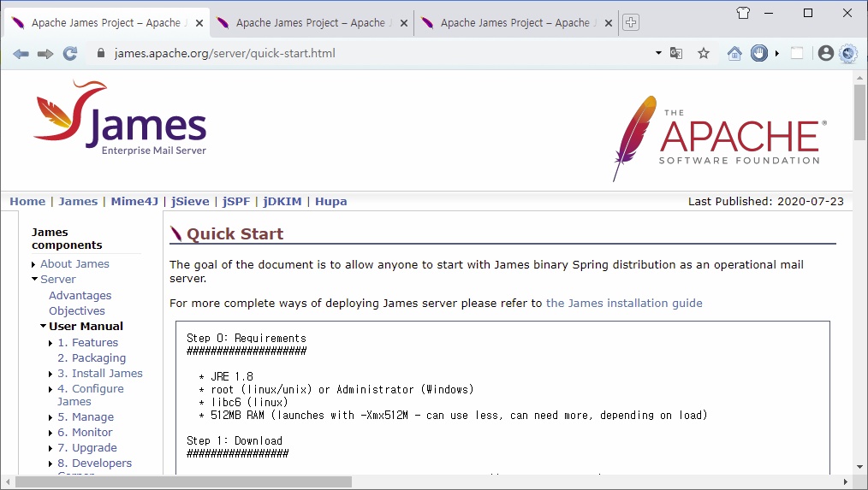Viewport: 868px width, 490px height.
Task: Bookmark this page with the star icon
Action: [704, 54]
